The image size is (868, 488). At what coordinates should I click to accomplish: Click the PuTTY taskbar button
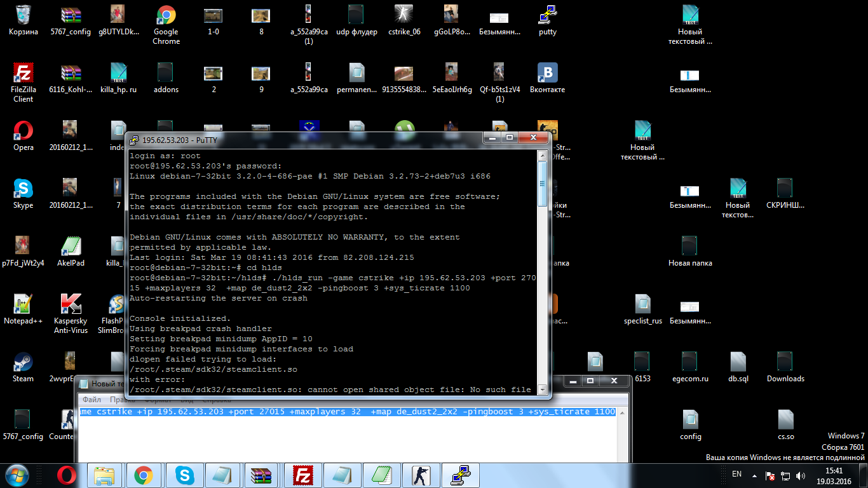pyautogui.click(x=460, y=475)
